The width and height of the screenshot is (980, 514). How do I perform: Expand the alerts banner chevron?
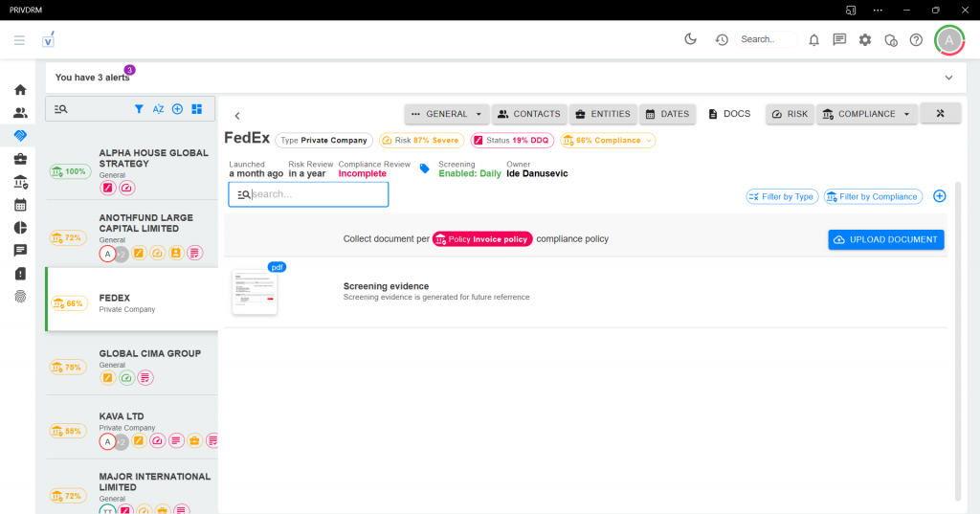[948, 78]
